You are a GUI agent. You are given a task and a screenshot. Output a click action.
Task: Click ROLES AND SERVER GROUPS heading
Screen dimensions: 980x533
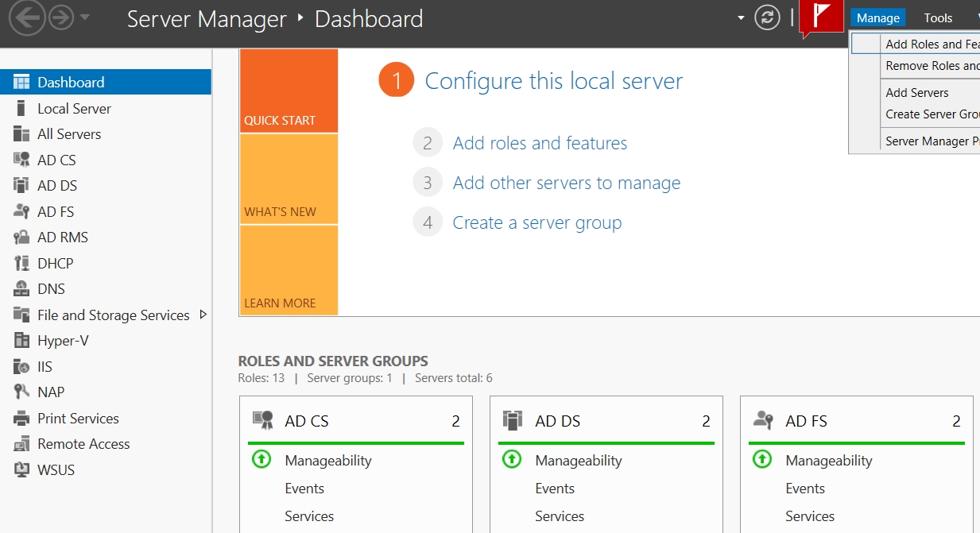(333, 361)
